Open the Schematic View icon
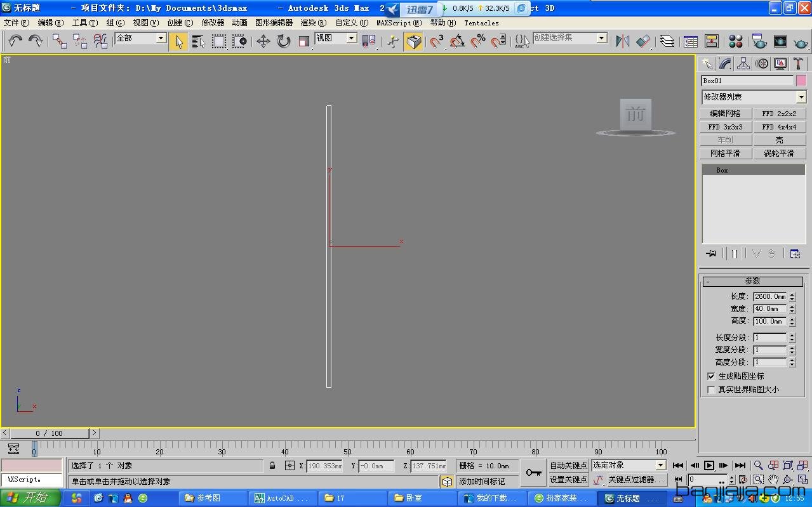Image resolution: width=812 pixels, height=507 pixels. click(712, 41)
